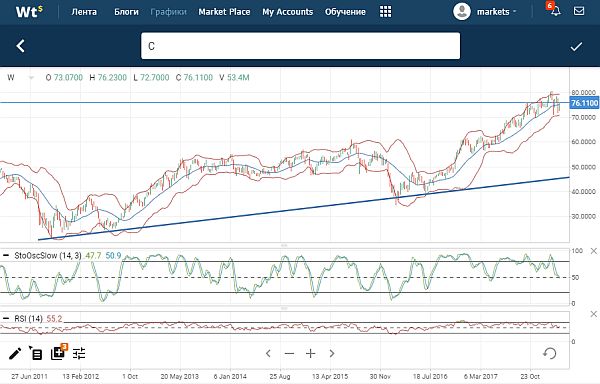The height and width of the screenshot is (384, 600).
Task: Click the chart left arrow button
Action: click(268, 353)
